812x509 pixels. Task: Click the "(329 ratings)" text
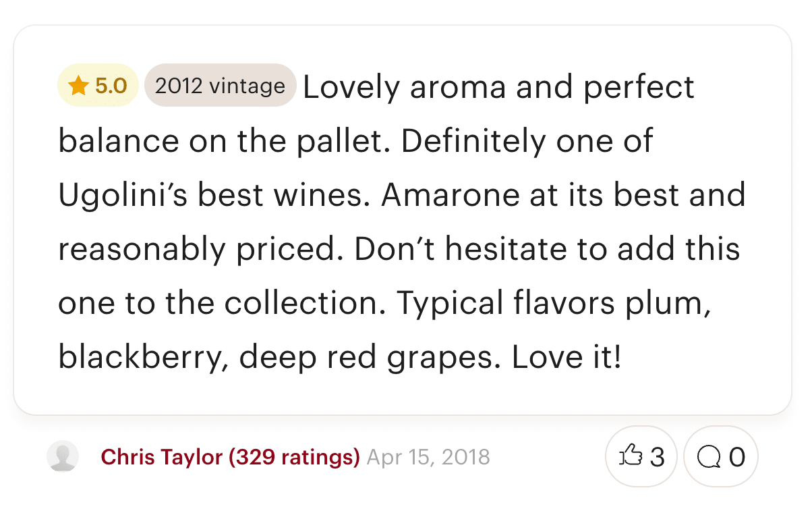pos(294,457)
